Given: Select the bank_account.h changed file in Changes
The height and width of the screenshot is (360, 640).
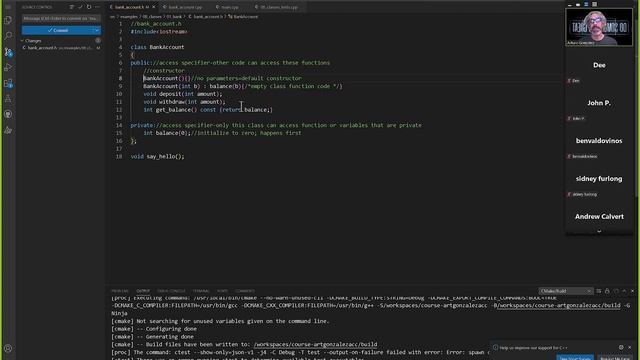Looking at the screenshot, I should pos(60,48).
